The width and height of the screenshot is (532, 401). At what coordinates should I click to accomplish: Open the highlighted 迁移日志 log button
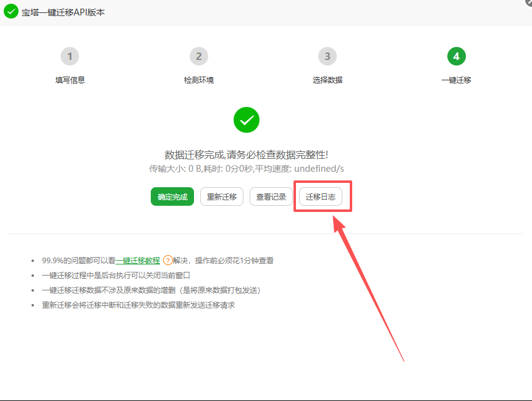(322, 196)
